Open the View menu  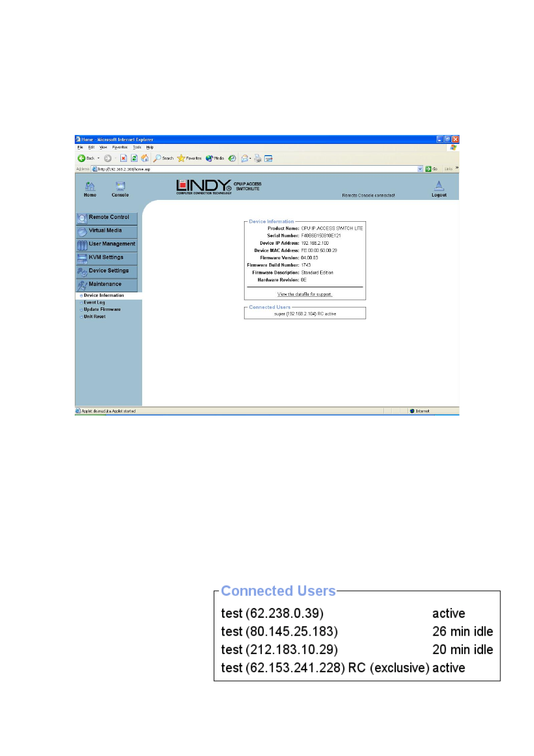pos(104,147)
